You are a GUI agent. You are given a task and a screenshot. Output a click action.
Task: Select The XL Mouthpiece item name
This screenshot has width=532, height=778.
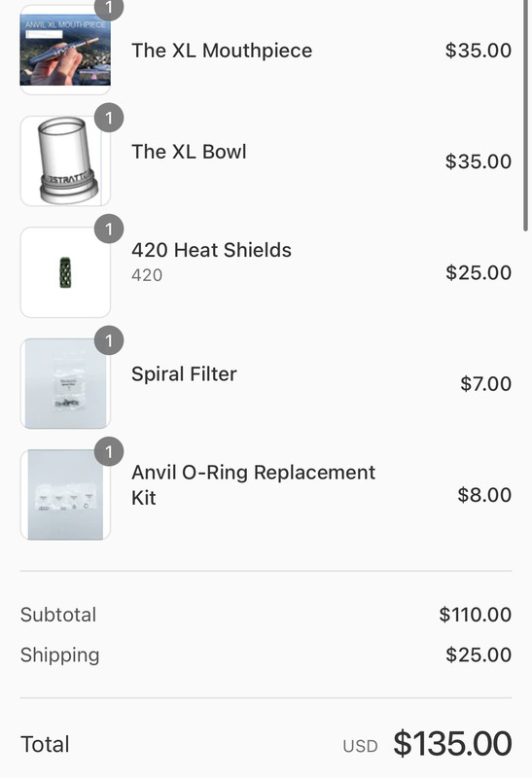(222, 51)
